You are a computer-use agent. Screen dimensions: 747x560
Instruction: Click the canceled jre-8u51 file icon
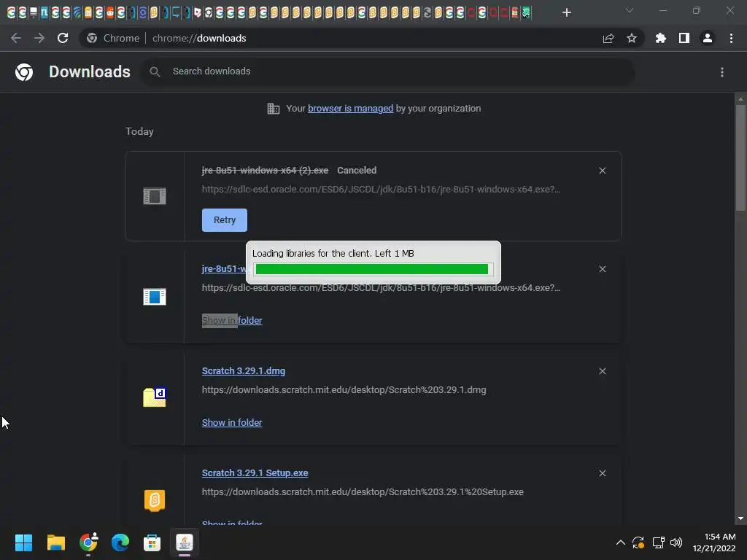(x=155, y=195)
